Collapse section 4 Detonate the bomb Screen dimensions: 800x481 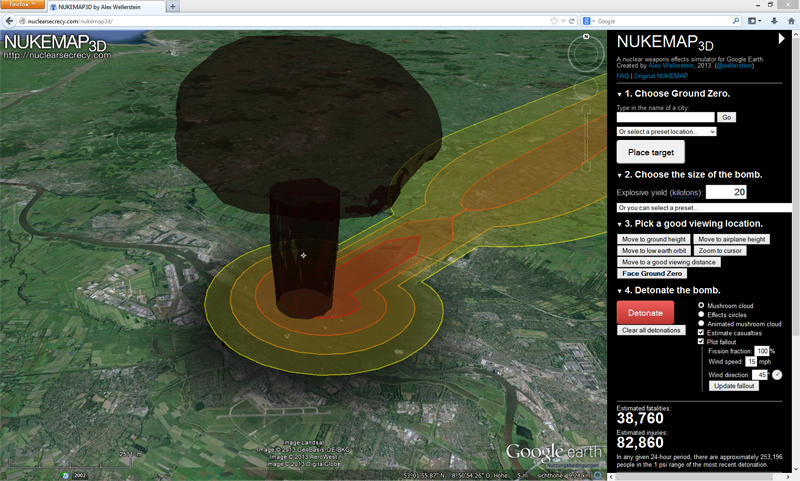coord(619,291)
